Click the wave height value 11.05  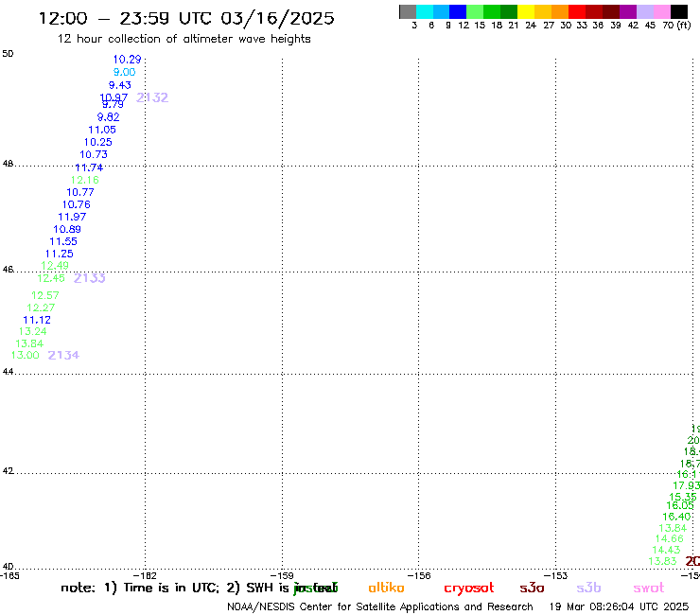tap(102, 130)
